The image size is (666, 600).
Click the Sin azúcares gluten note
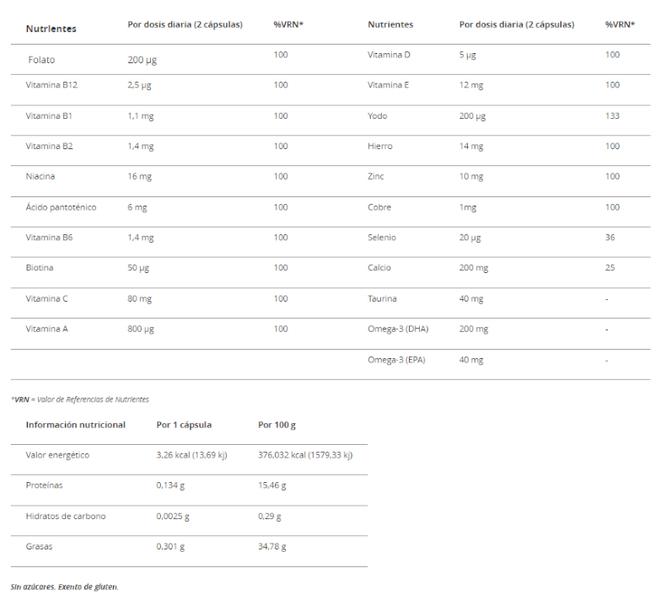pos(64,587)
